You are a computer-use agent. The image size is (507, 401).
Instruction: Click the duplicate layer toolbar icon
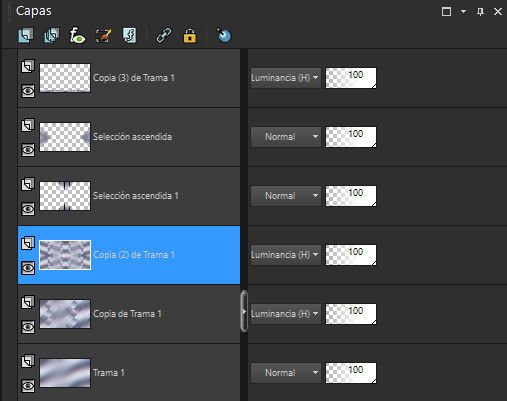(52, 36)
